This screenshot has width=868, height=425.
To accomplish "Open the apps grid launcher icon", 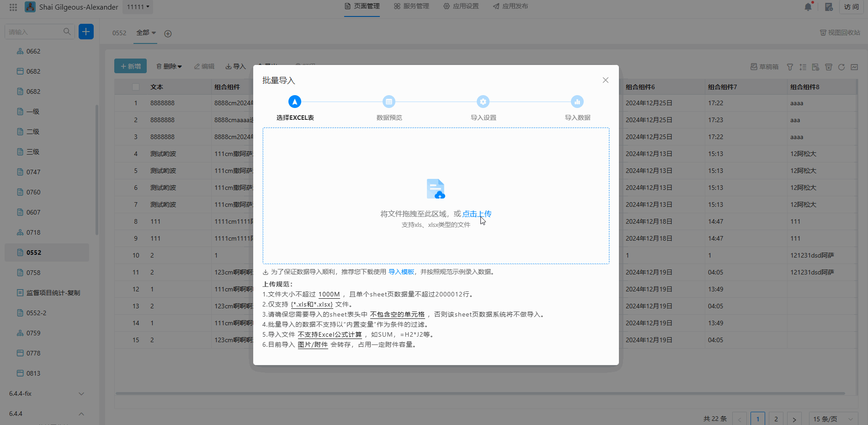I will pos(13,7).
